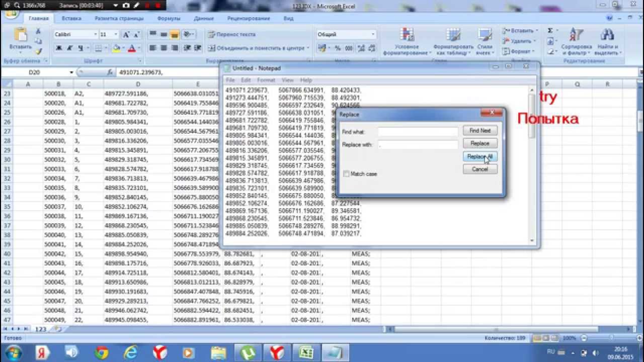
Task: Open uTorrent from the taskbar
Action: click(x=248, y=352)
